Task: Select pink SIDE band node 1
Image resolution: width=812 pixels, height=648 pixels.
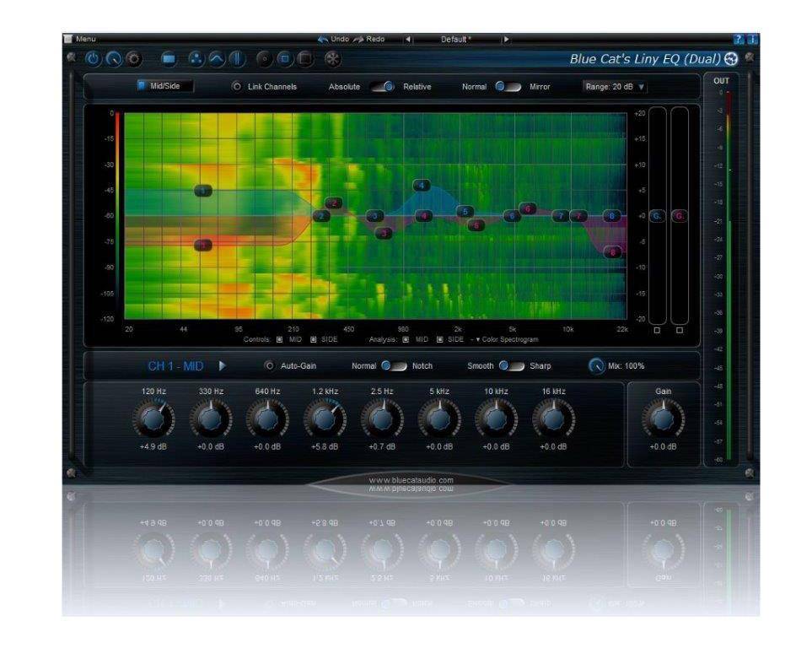Action: [203, 245]
